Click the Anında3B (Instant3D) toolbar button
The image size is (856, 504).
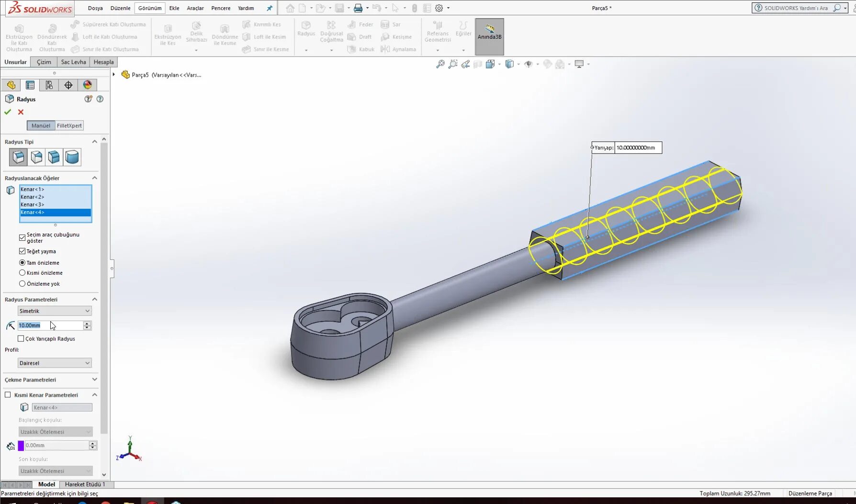pos(489,36)
